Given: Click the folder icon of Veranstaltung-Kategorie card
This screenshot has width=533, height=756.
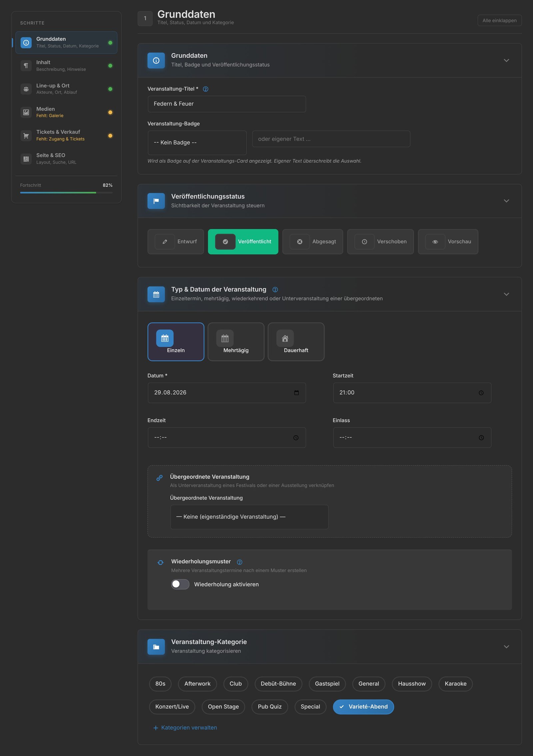Looking at the screenshot, I should (x=156, y=647).
